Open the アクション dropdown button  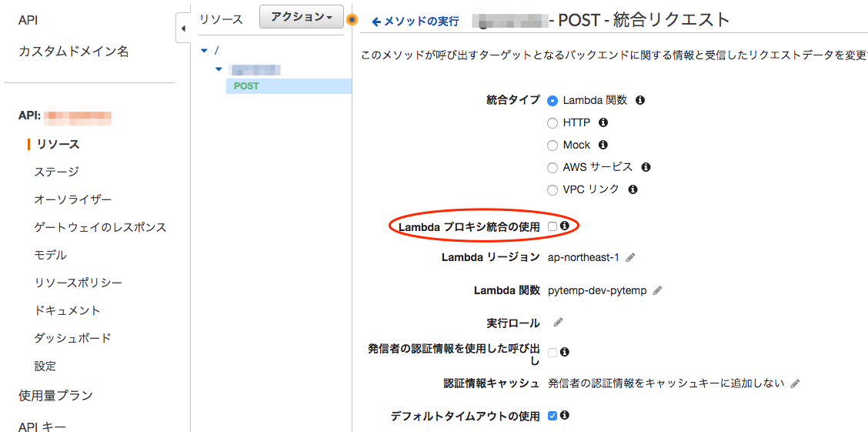[301, 17]
